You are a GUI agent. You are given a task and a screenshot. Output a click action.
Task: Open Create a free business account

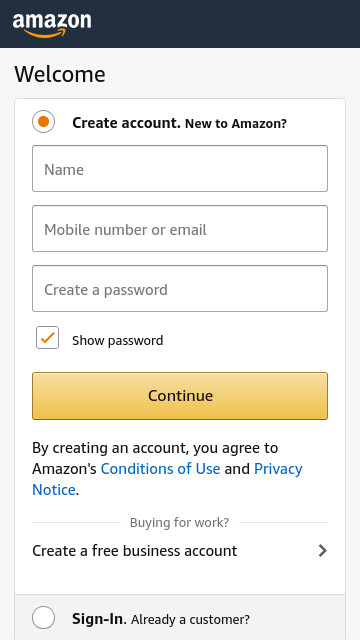pos(180,551)
